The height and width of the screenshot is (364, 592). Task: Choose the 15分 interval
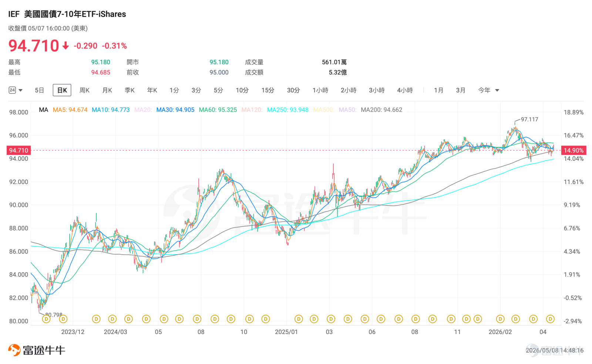(268, 90)
